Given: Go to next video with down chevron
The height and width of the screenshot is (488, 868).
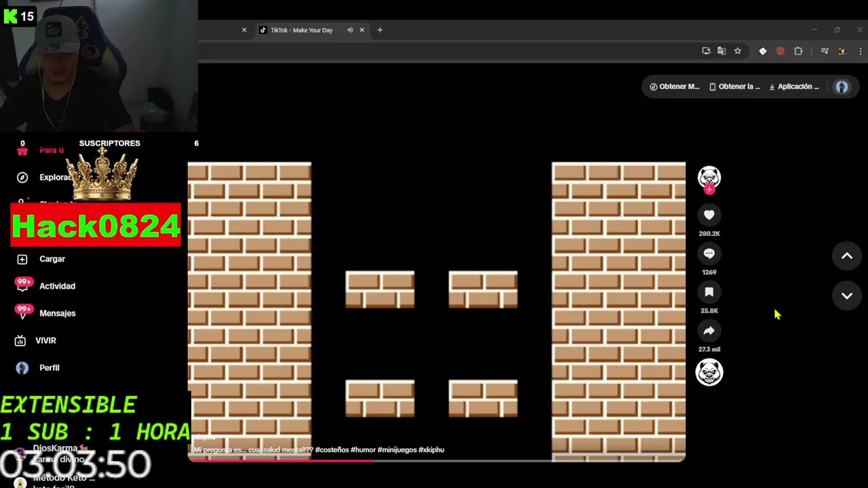Looking at the screenshot, I should pos(847,296).
